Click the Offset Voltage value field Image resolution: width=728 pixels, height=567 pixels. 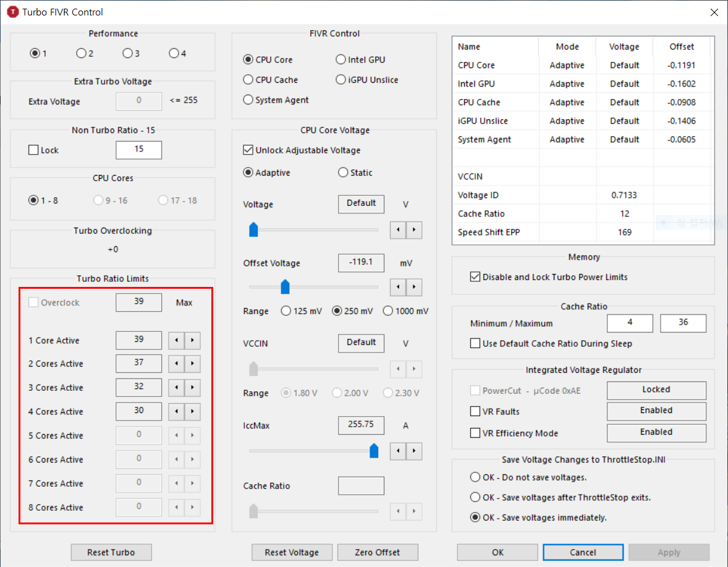point(361,262)
